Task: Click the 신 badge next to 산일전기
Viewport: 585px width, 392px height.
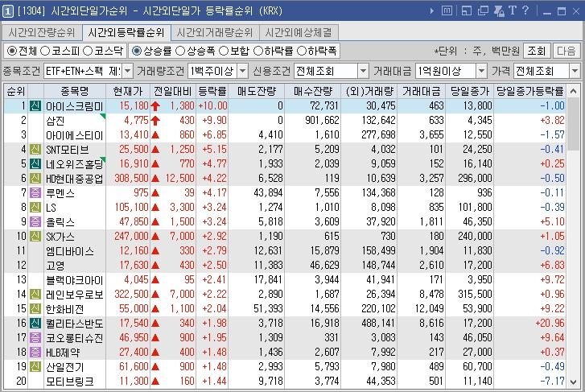Action: coord(35,366)
